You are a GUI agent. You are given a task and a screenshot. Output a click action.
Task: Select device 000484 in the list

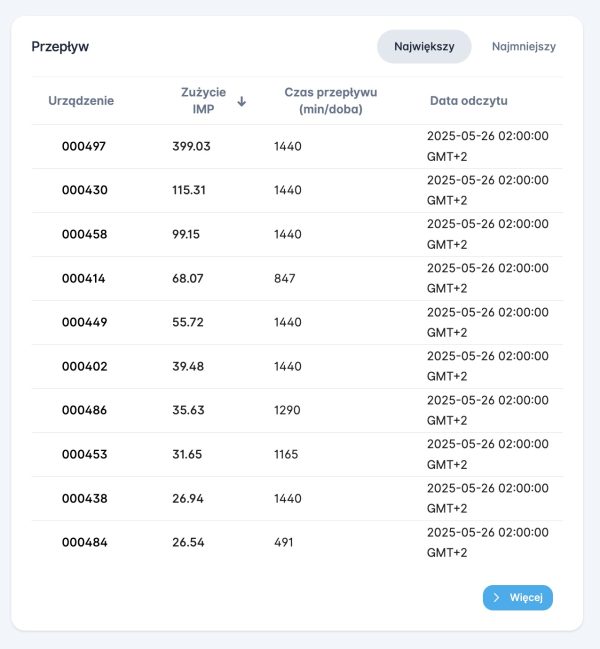click(84, 542)
